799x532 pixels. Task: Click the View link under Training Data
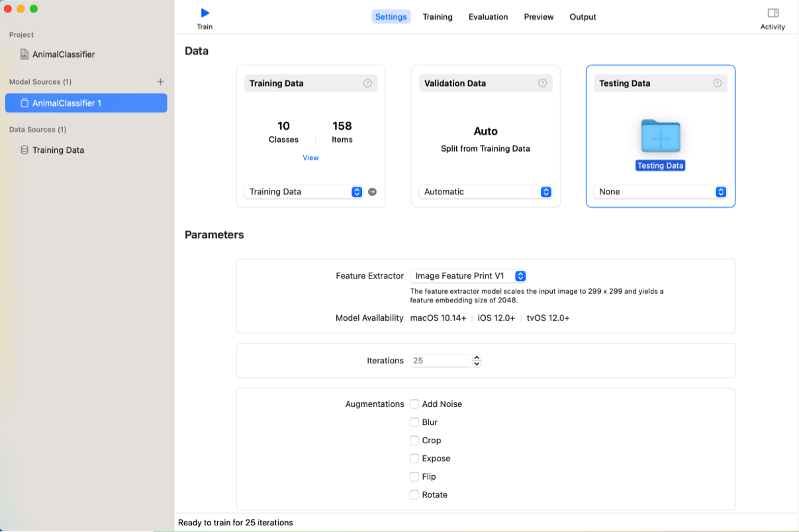310,158
